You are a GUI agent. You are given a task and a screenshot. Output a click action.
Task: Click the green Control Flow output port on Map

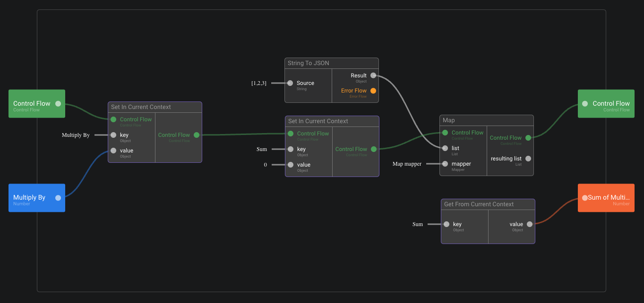(528, 138)
